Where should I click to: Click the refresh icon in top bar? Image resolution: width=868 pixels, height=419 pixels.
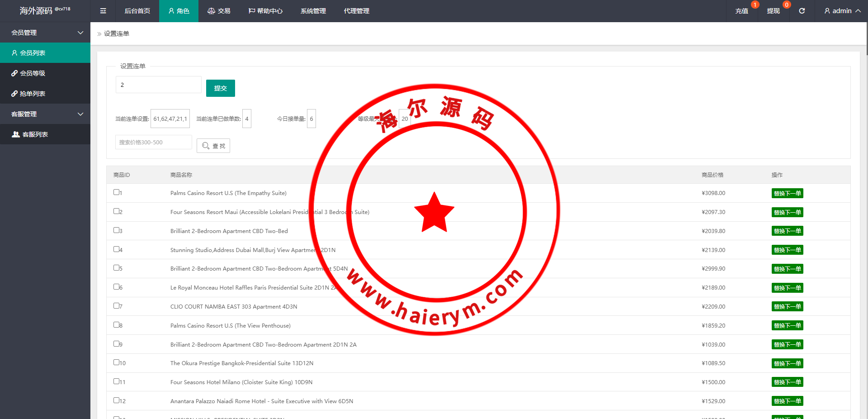pyautogui.click(x=802, y=11)
